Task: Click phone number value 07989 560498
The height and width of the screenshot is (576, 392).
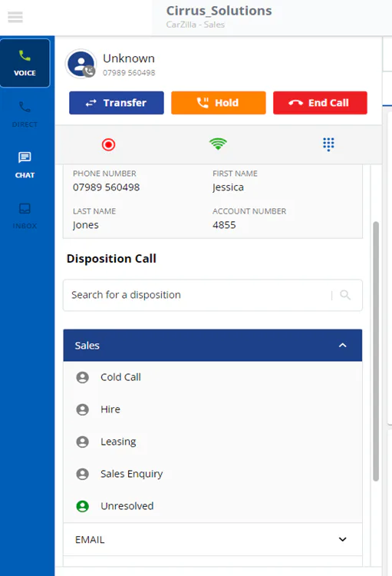Action: point(106,187)
